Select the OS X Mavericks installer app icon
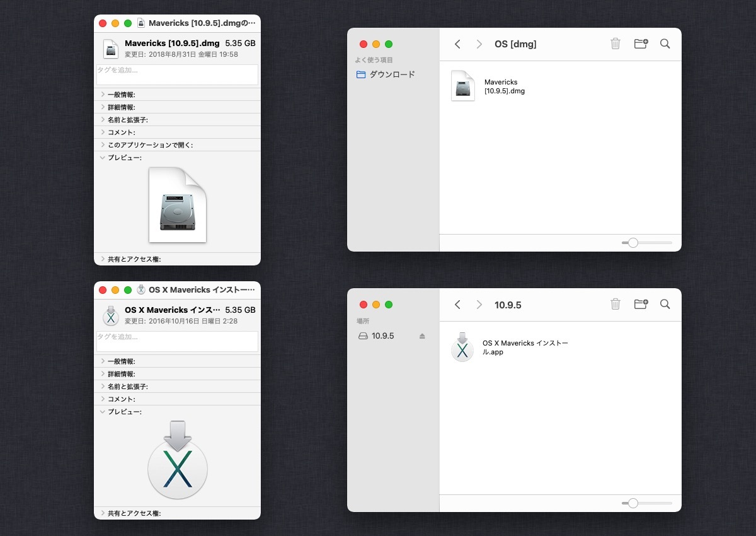 pos(463,347)
